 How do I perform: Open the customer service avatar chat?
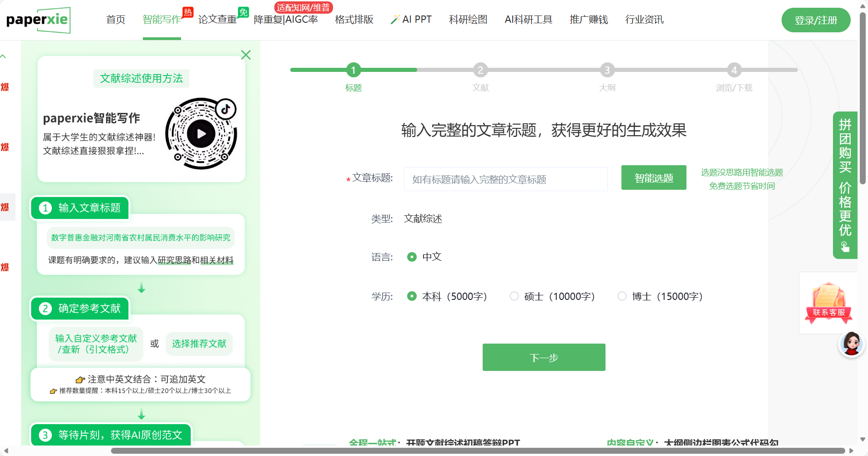[x=851, y=344]
